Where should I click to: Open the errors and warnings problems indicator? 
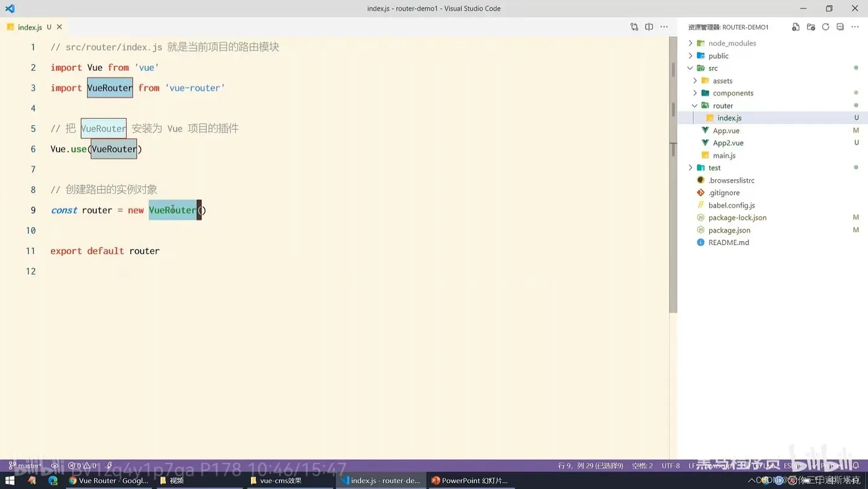point(82,465)
